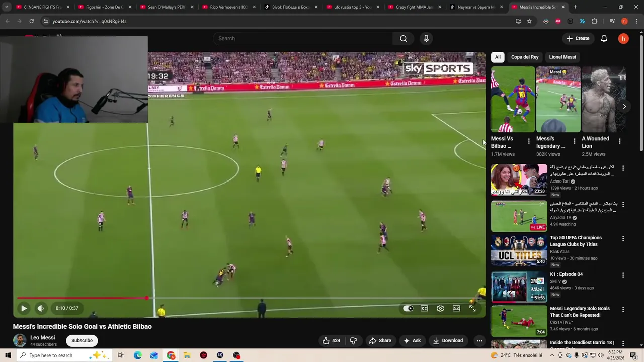
Task: Open options for A Wounded Lion short
Action: click(619, 141)
